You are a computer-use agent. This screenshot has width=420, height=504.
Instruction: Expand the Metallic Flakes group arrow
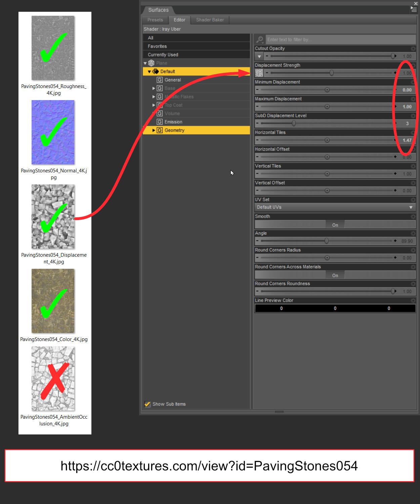pos(154,97)
